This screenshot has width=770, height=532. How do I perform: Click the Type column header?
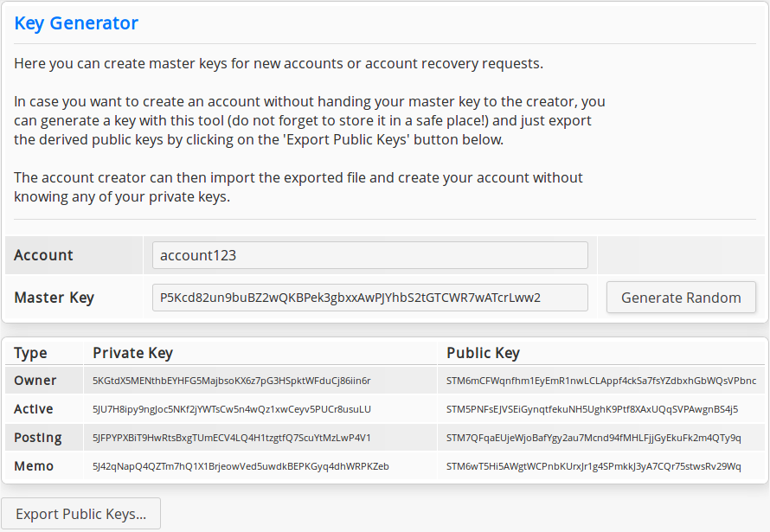30,353
